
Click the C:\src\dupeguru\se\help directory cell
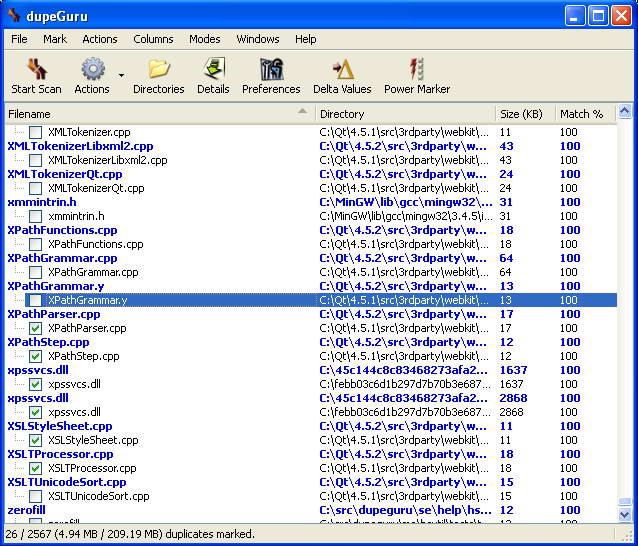click(405, 510)
